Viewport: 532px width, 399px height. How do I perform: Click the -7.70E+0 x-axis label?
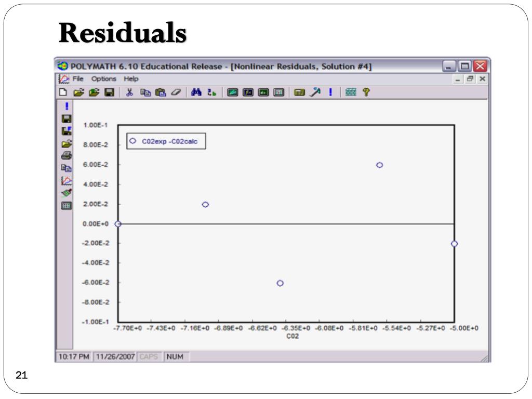(128, 328)
